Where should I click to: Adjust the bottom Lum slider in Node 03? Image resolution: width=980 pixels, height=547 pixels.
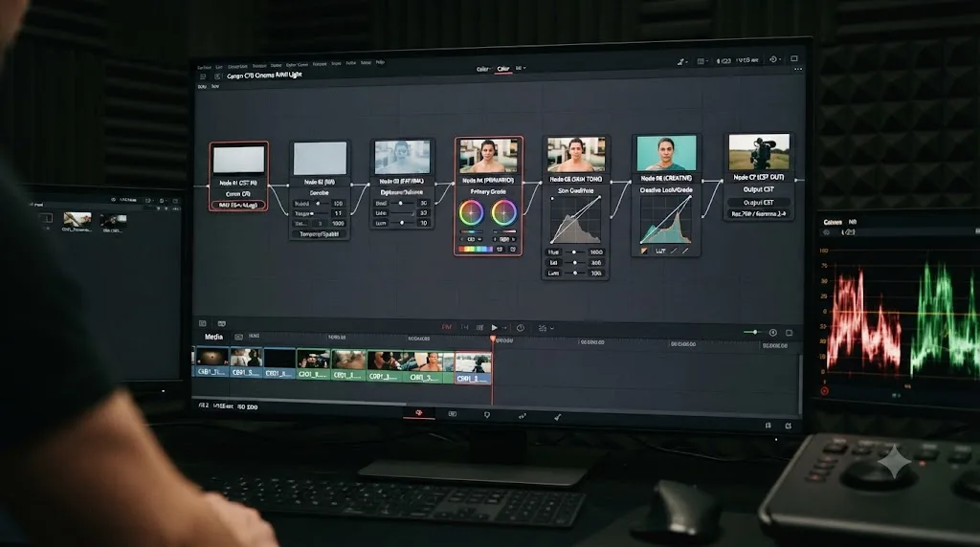pyautogui.click(x=401, y=223)
